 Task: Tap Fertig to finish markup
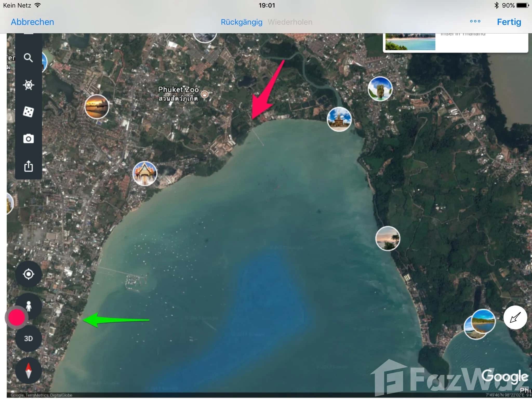[x=509, y=22]
